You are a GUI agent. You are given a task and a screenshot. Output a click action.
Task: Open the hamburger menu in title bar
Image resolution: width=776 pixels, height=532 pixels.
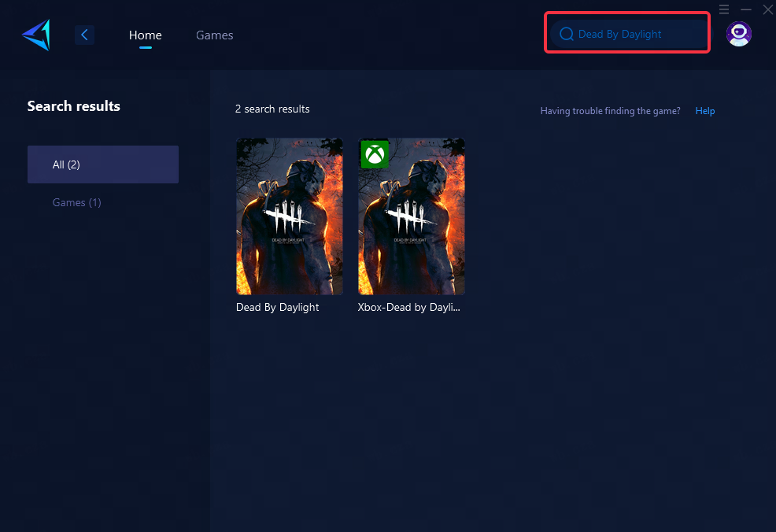coord(724,9)
